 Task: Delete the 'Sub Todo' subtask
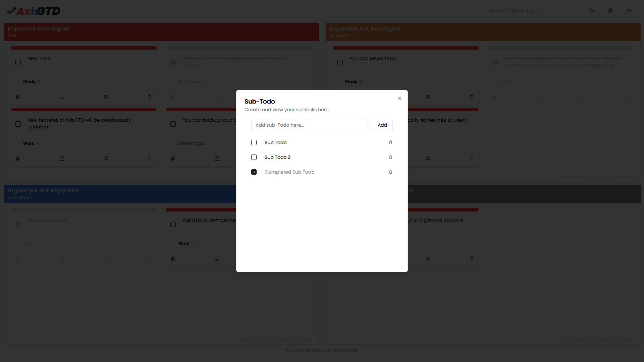[x=390, y=142]
